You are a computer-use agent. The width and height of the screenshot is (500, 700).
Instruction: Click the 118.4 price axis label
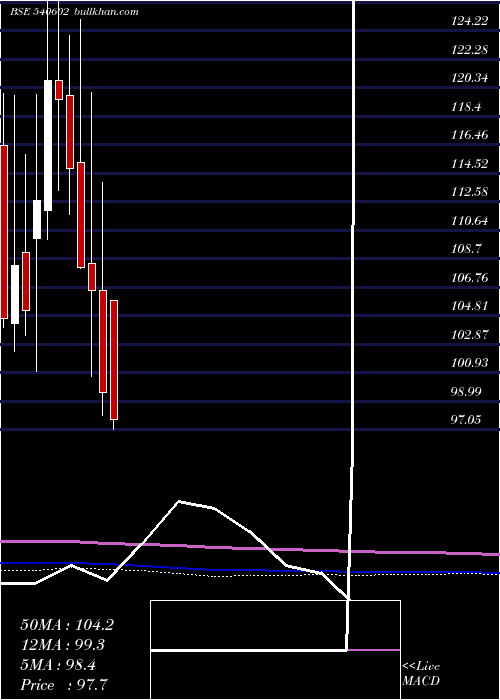click(x=466, y=107)
